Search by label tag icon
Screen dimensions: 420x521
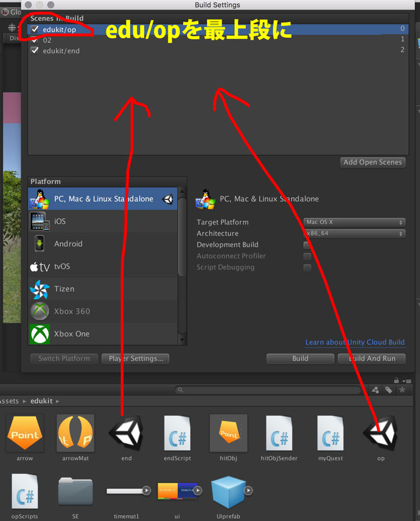[389, 390]
